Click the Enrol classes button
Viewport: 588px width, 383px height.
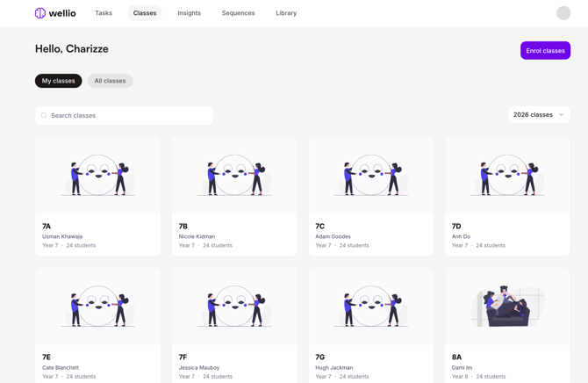coord(545,51)
